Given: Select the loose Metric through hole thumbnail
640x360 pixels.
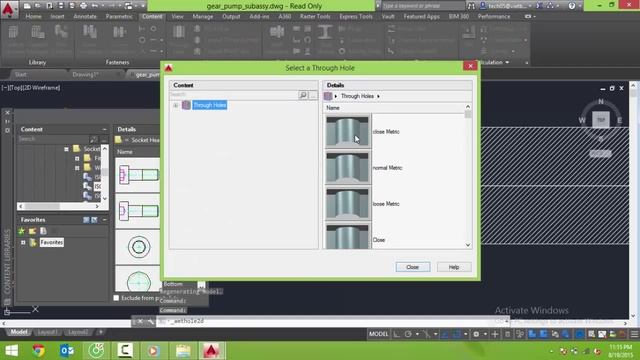Looking at the screenshot, I should click(x=347, y=203).
